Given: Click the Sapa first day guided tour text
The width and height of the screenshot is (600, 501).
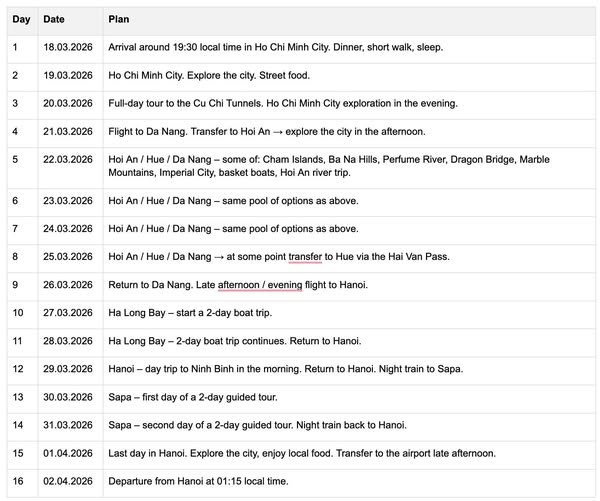Looking at the screenshot, I should tap(192, 397).
